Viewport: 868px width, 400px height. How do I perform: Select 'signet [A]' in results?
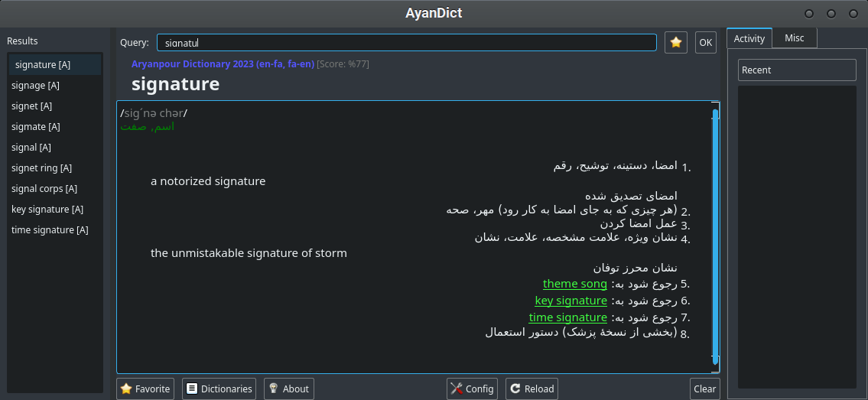click(x=55, y=106)
